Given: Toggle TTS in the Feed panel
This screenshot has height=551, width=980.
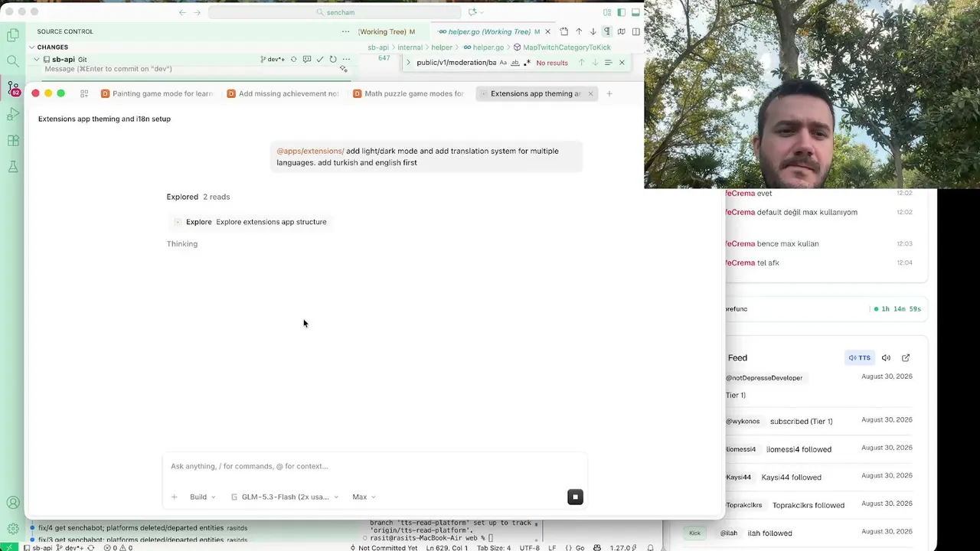Looking at the screenshot, I should tap(860, 358).
